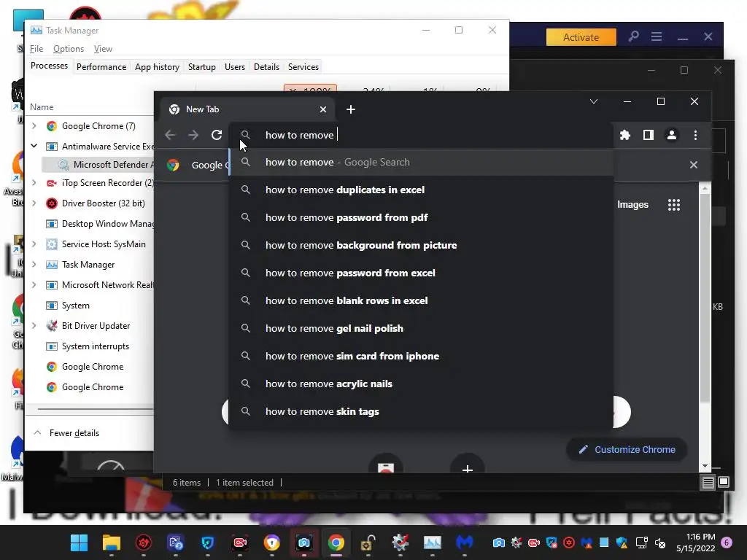Choose 'how to remove blank rows in excel'

[421, 301]
